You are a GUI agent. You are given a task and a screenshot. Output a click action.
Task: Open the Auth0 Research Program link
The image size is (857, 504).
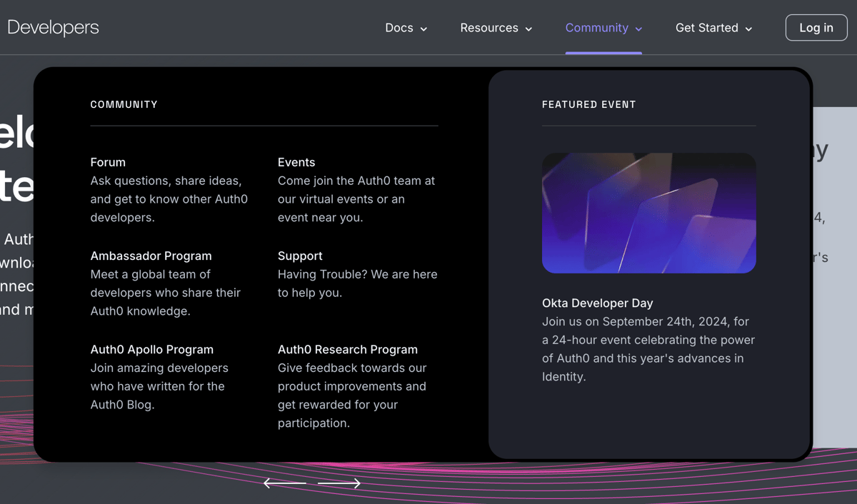click(348, 349)
